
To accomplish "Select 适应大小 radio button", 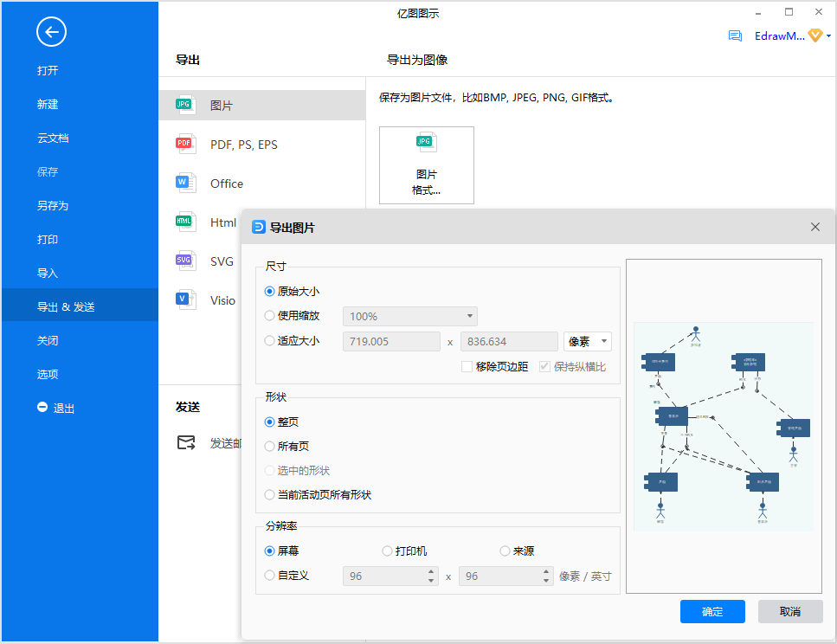I will 269,340.
